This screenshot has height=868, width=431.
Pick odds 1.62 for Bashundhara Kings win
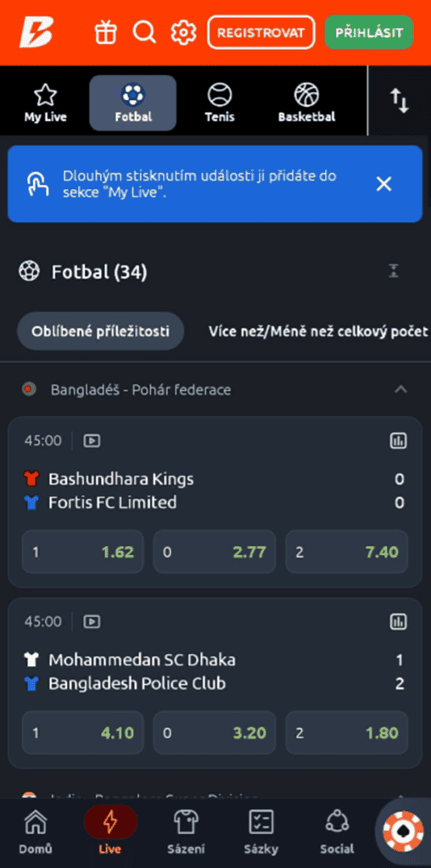pyautogui.click(x=83, y=551)
